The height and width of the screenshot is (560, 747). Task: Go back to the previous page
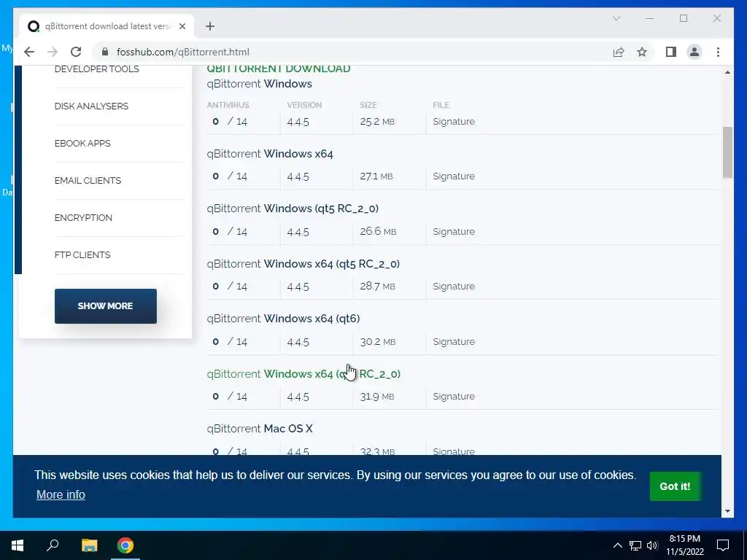pos(29,52)
